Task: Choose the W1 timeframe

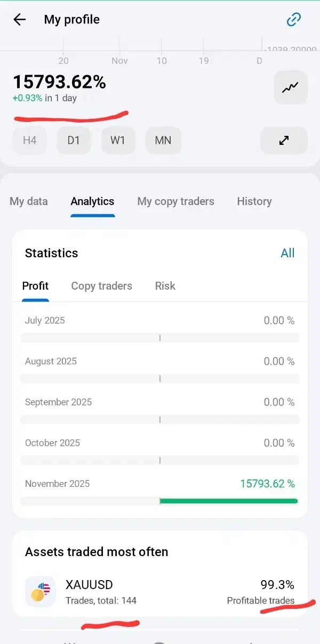Action: point(117,141)
